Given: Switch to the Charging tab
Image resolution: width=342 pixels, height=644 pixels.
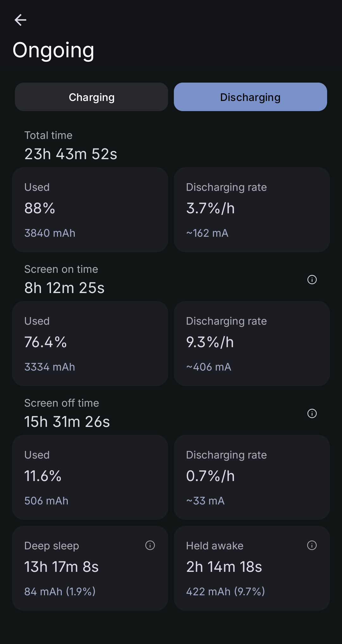Looking at the screenshot, I should coord(92,97).
